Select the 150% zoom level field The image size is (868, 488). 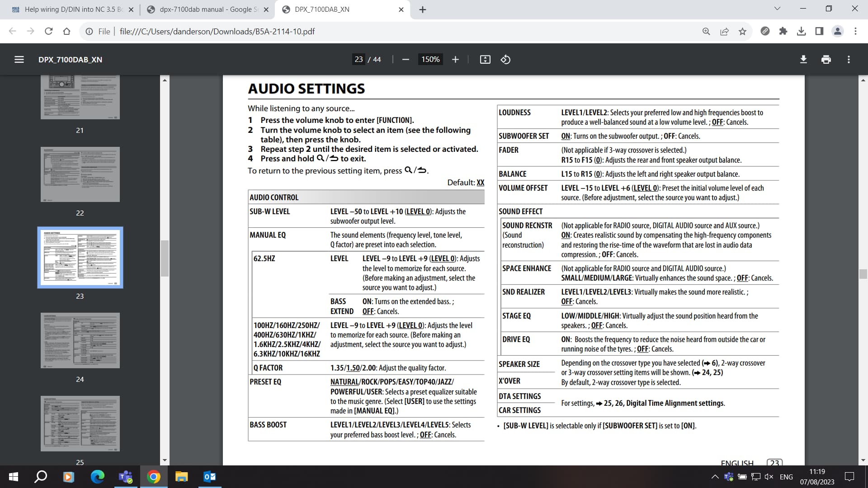[x=430, y=60]
